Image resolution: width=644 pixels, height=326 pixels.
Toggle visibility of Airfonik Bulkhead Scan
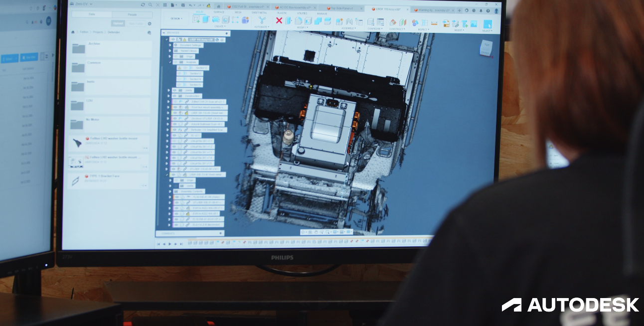(174, 124)
